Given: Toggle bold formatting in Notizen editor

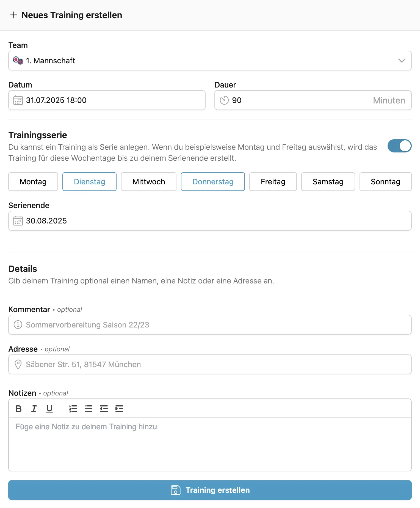Looking at the screenshot, I should coord(19,409).
